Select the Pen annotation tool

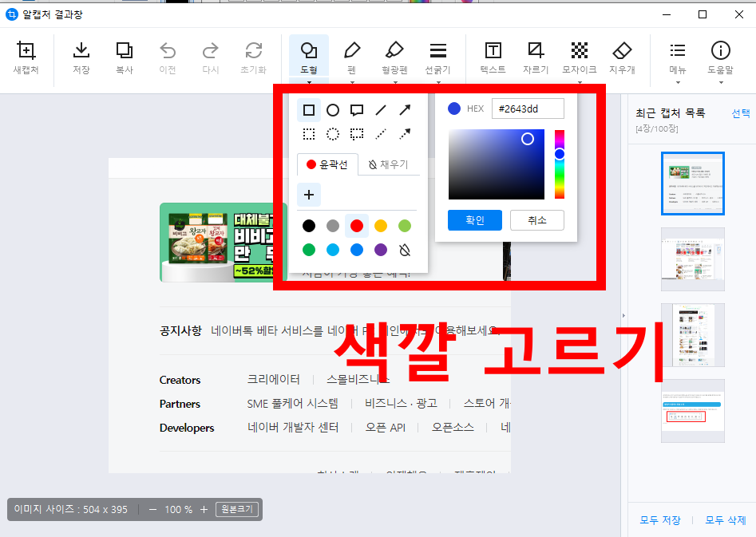[353, 56]
